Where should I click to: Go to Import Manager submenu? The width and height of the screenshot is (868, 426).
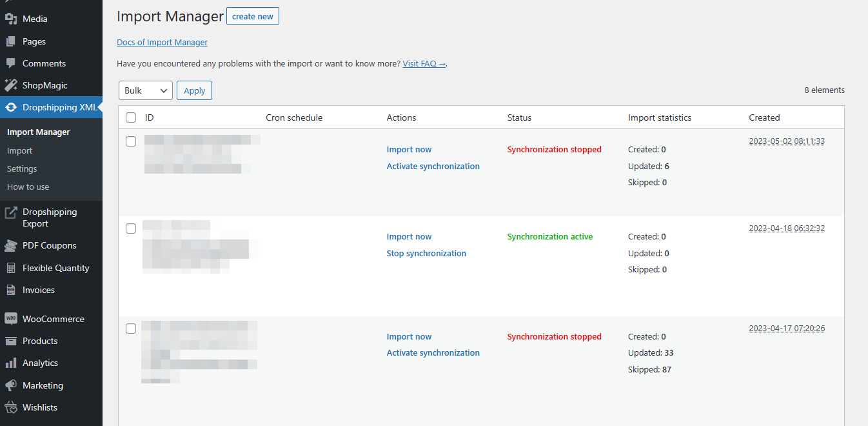[39, 132]
